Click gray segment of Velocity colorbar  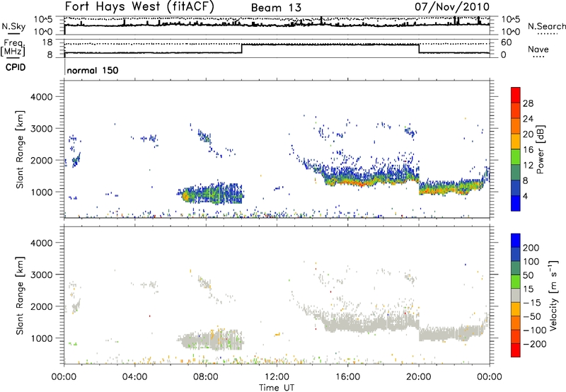point(516,295)
